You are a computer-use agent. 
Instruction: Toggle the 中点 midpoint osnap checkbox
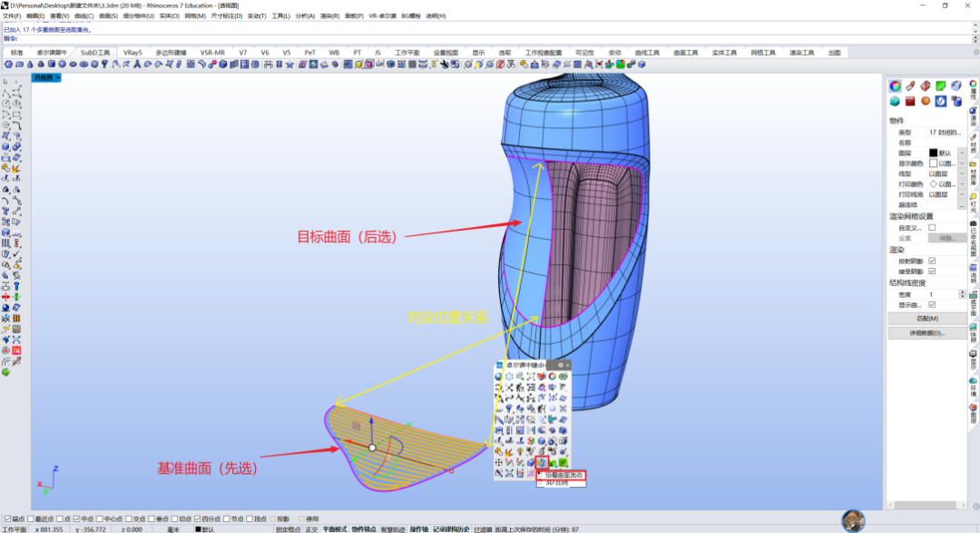point(76,518)
